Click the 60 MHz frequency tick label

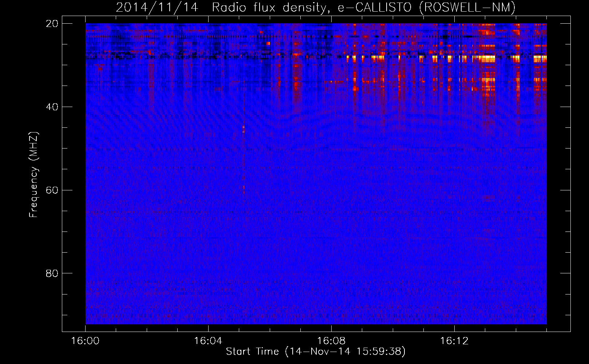[x=52, y=190]
